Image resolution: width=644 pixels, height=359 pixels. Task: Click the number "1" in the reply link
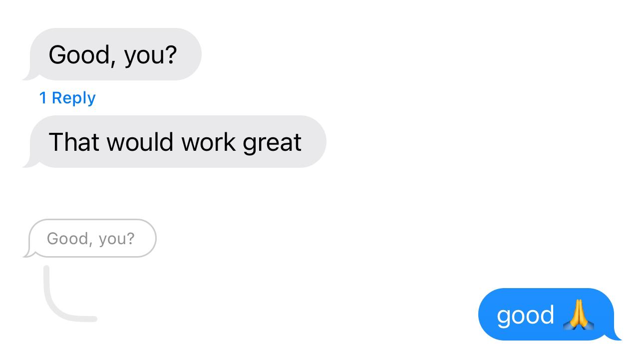[43, 98]
